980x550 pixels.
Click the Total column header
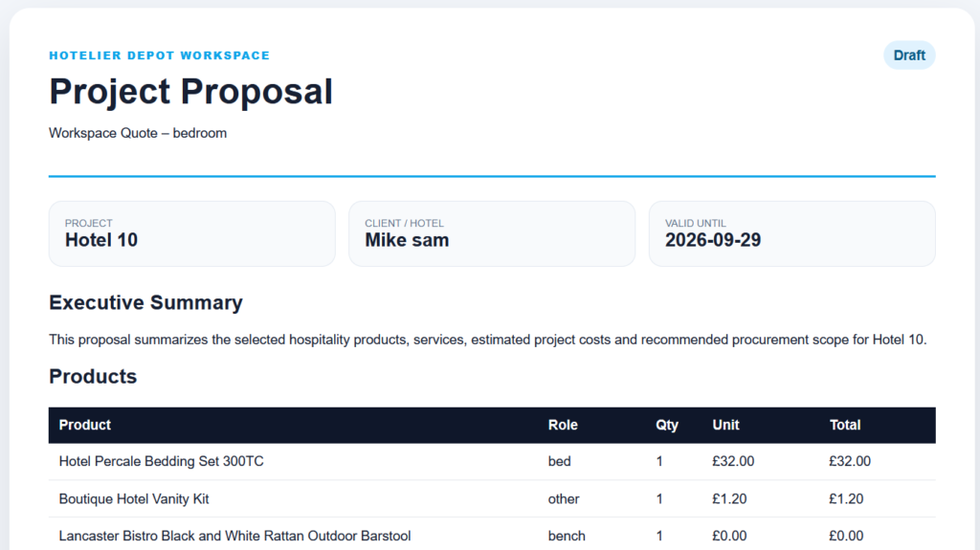click(x=845, y=425)
